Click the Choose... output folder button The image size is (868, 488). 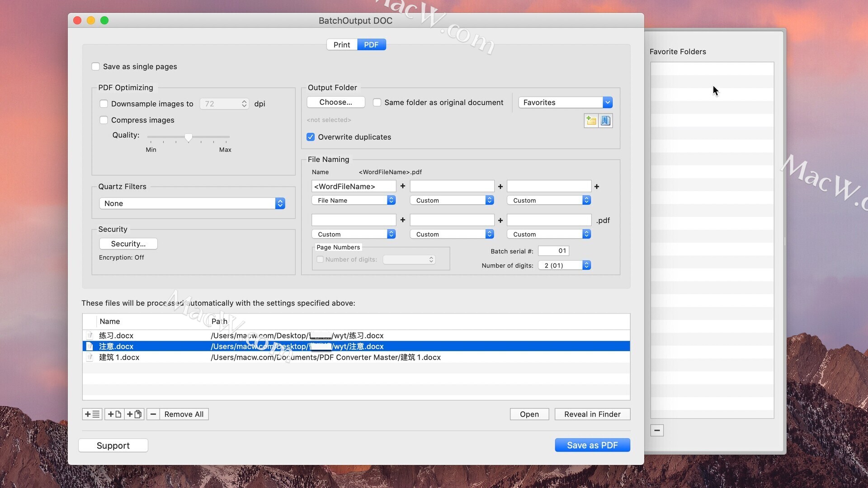tap(335, 102)
